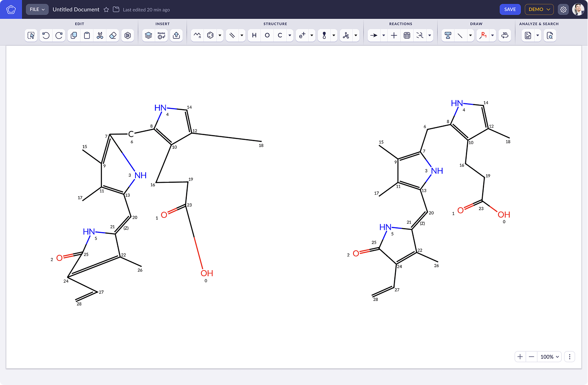Choose the text tool in DRAW
588x385 pixels.
pyautogui.click(x=448, y=36)
